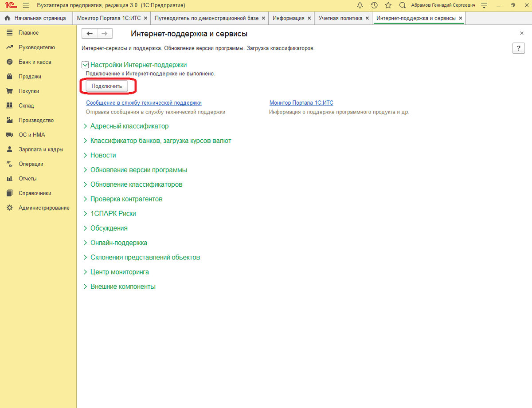Open help with the question mark button

(x=518, y=48)
